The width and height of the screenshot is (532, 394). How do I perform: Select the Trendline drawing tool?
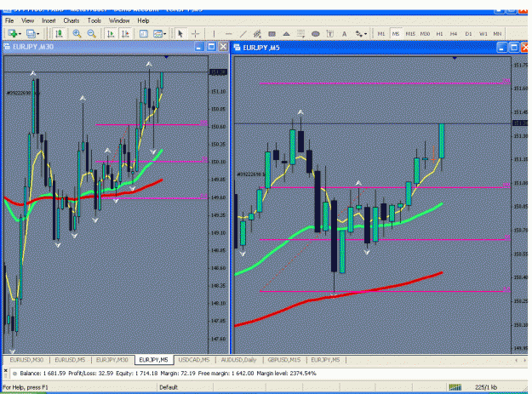coord(243,33)
